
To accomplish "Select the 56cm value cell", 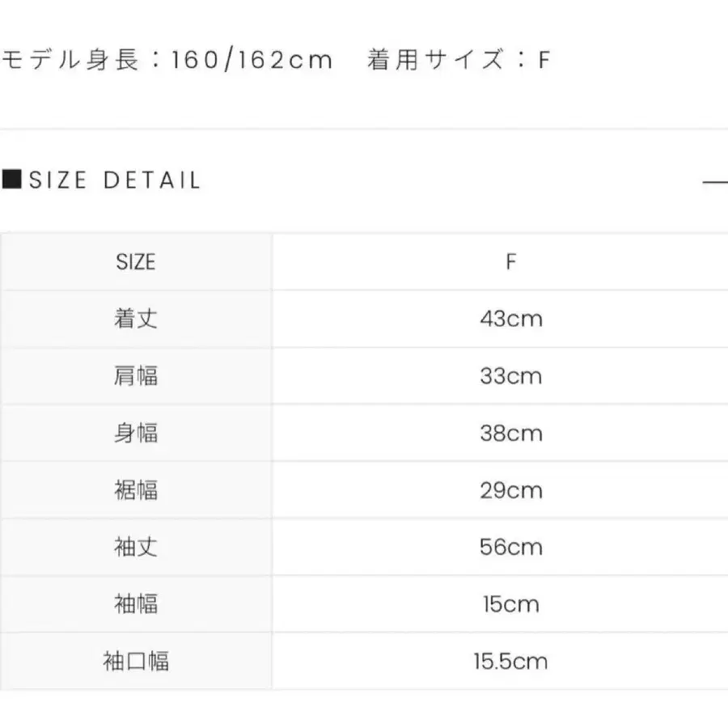I will point(510,547).
